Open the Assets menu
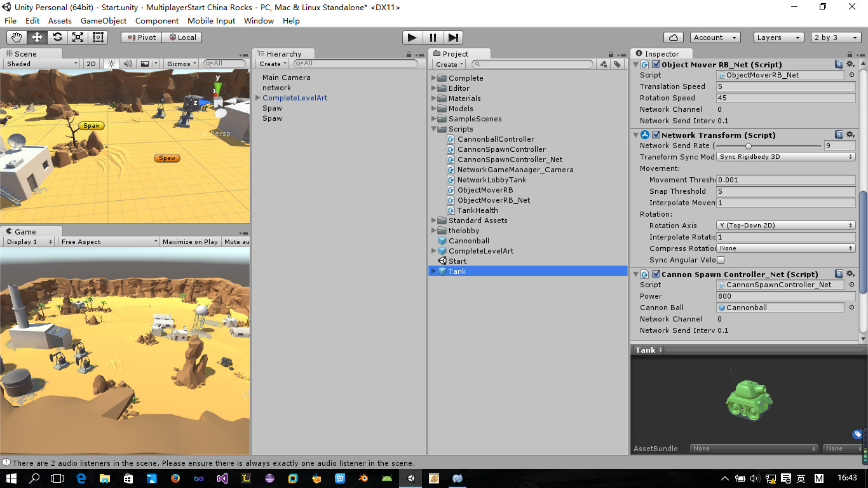 pyautogui.click(x=60, y=20)
